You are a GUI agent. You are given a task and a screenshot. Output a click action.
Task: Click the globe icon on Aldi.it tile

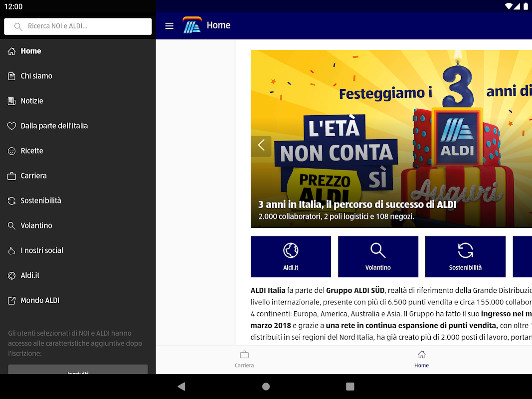(x=291, y=250)
